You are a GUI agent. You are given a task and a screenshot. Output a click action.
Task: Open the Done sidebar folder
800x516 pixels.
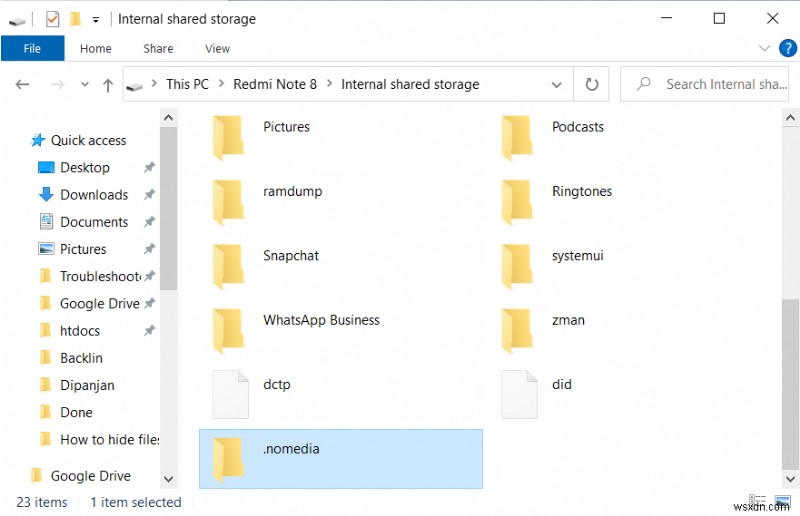coord(76,412)
